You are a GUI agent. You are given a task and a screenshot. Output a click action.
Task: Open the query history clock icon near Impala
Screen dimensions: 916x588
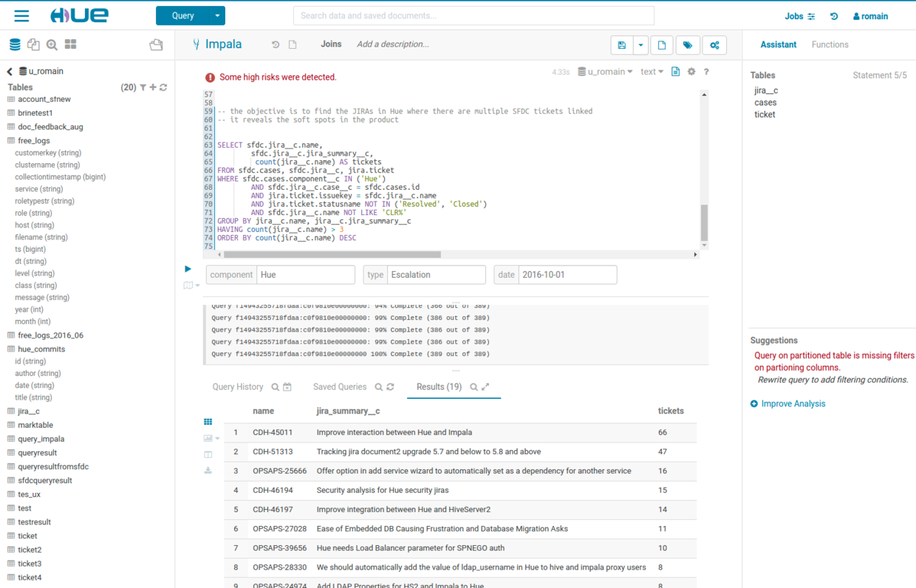click(x=276, y=44)
